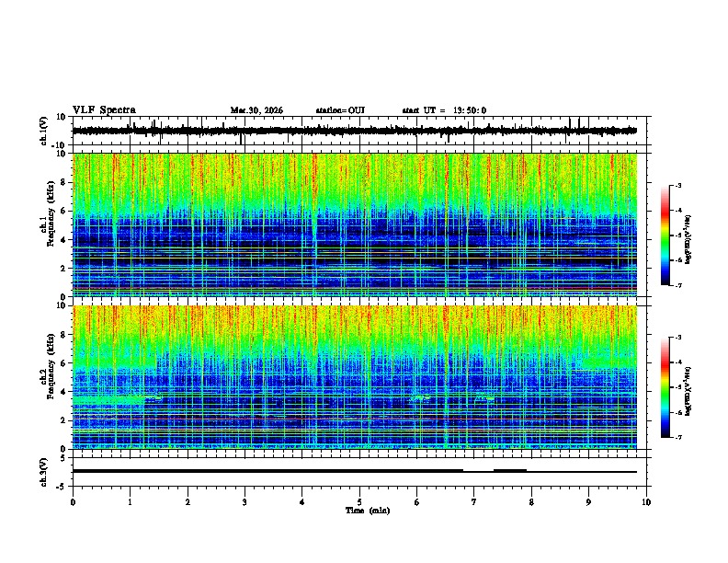Click the ch.3 black signal trace
728x563 pixels.
coord(354,471)
